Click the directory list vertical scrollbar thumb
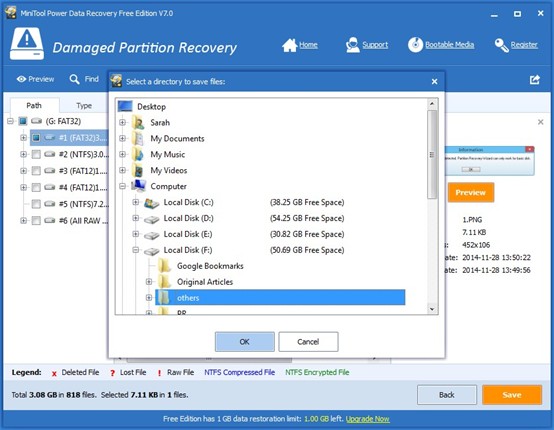554x430 pixels. click(x=432, y=154)
